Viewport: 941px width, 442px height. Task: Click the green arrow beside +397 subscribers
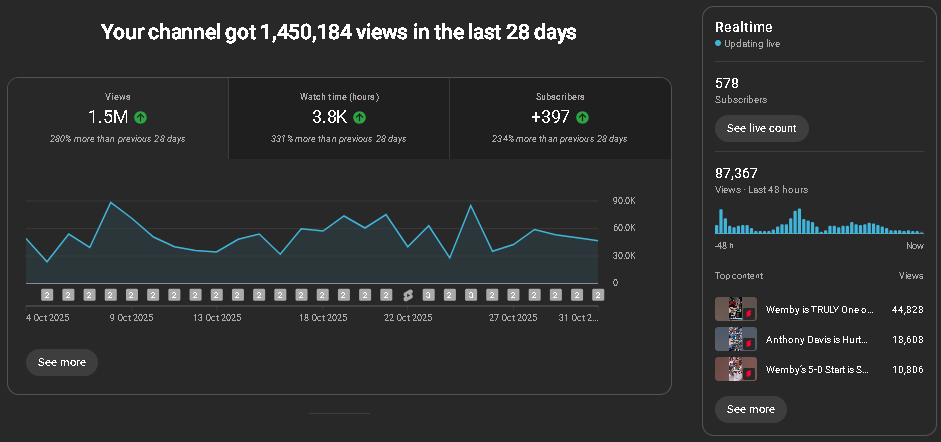click(582, 117)
